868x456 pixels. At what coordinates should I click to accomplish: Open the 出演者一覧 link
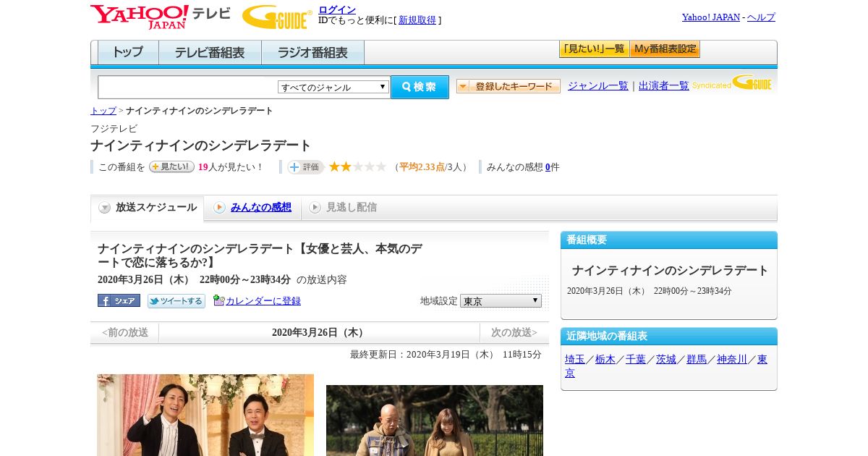[x=663, y=86]
